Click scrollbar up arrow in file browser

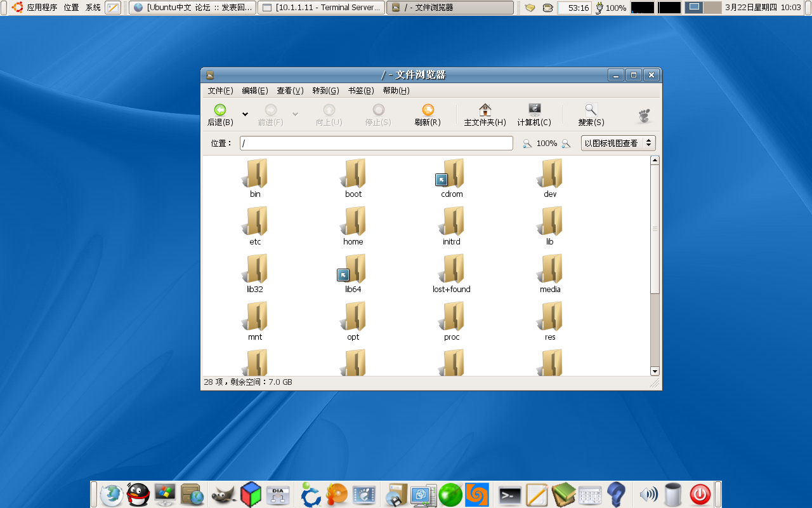pyautogui.click(x=655, y=161)
